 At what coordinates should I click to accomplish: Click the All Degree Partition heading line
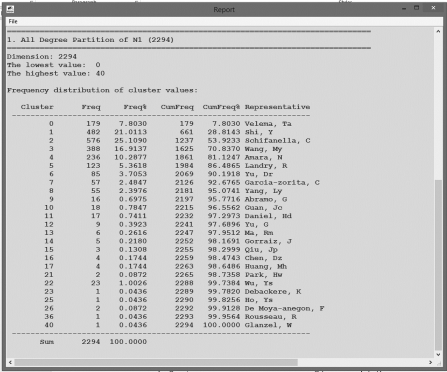pos(90,40)
